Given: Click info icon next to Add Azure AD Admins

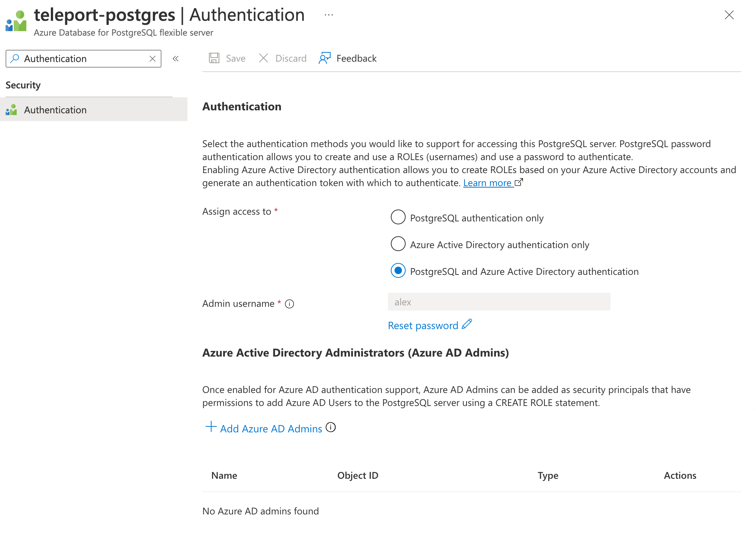Looking at the screenshot, I should pyautogui.click(x=331, y=428).
